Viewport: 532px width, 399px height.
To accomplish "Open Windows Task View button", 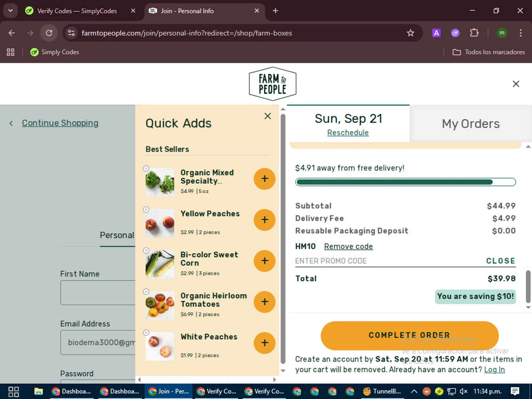I will (13, 392).
